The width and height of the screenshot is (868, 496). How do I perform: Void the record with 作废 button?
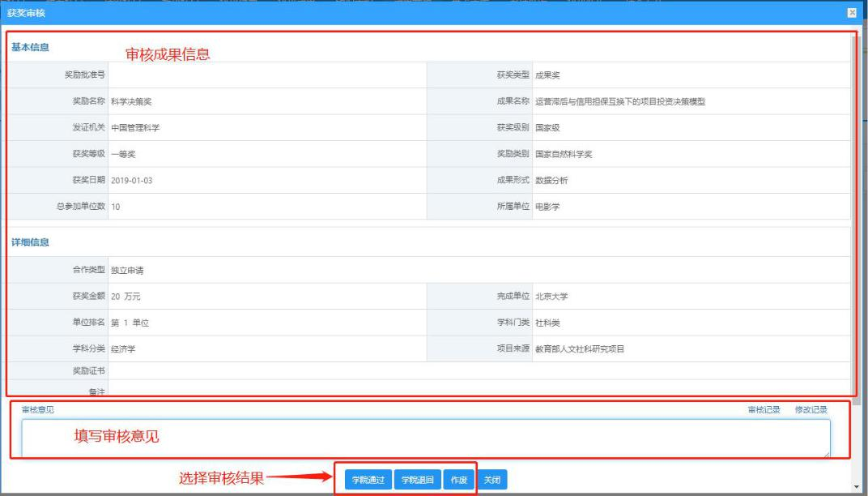(459, 480)
